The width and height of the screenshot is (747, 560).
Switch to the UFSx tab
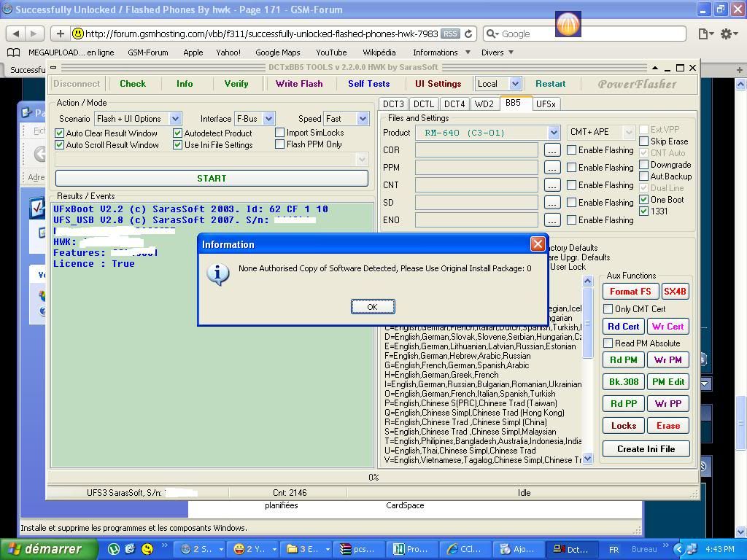point(546,104)
